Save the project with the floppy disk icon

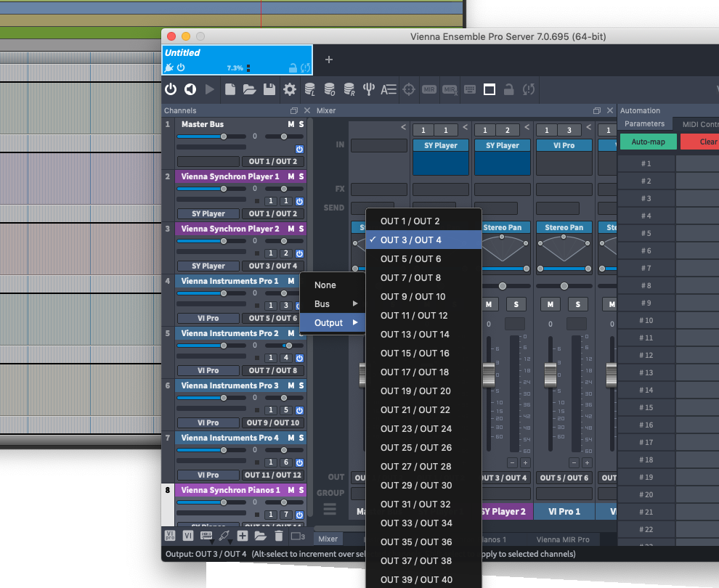pyautogui.click(x=269, y=89)
